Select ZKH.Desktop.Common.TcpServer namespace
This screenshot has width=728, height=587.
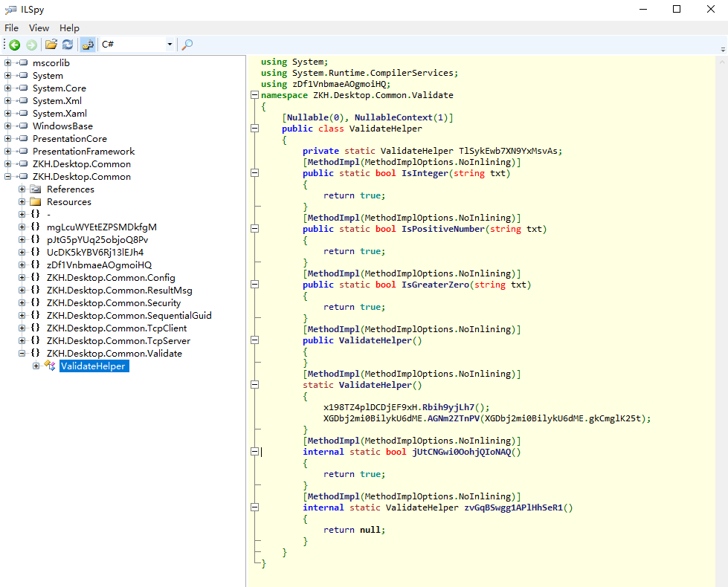point(118,340)
